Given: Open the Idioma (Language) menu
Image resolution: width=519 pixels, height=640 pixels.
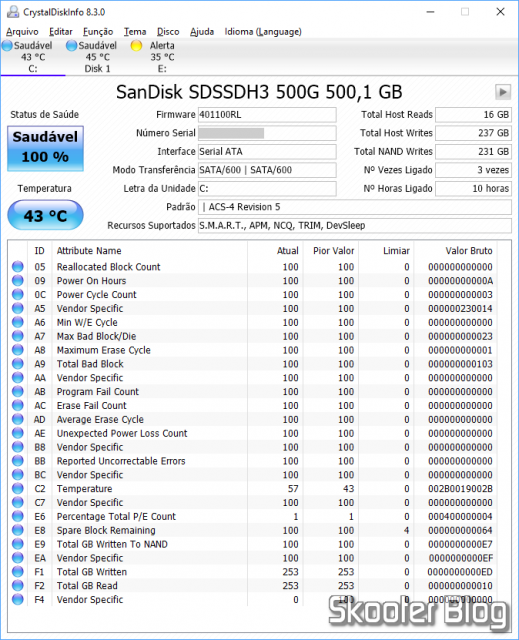Looking at the screenshot, I should point(263,31).
